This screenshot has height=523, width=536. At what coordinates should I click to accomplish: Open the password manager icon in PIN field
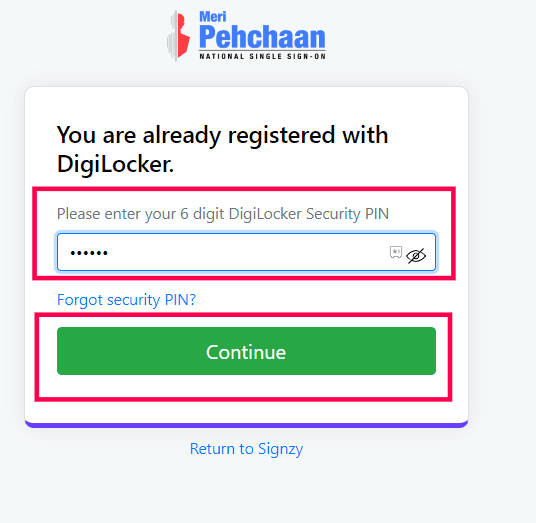point(396,252)
